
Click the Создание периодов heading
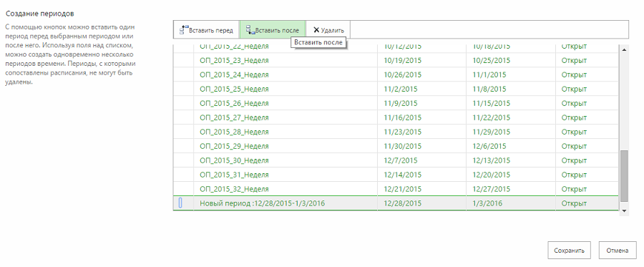(x=39, y=14)
